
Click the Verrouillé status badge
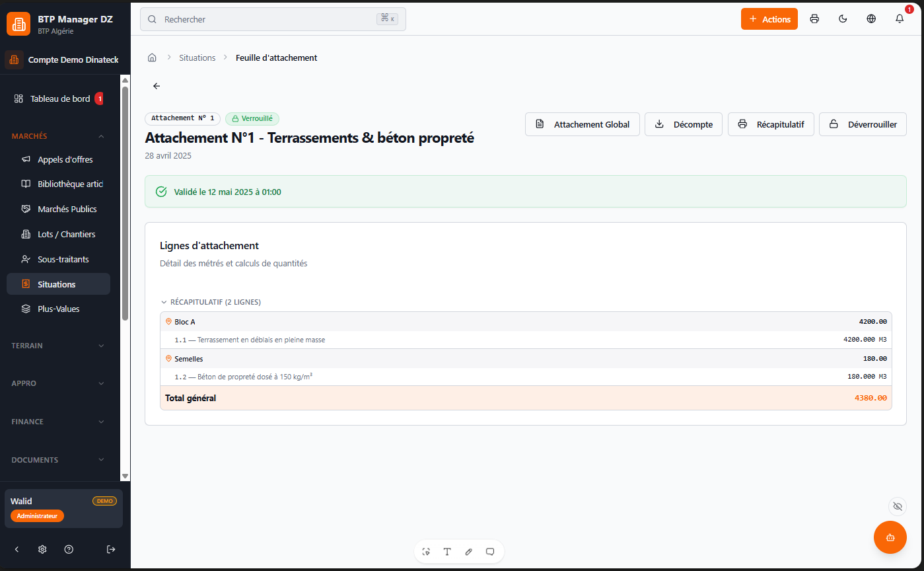[252, 118]
